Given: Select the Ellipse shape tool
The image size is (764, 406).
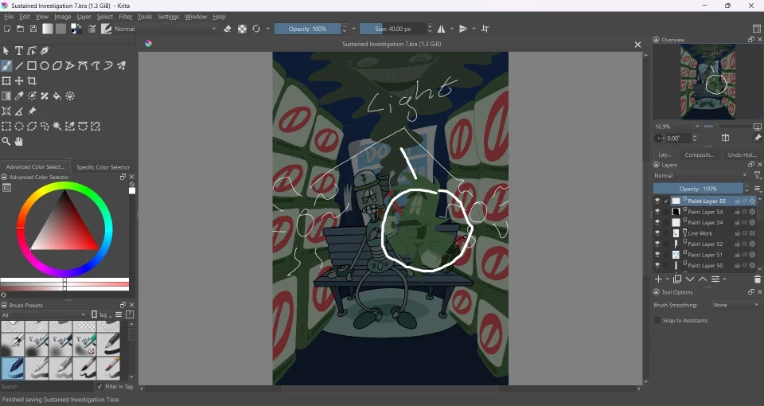Looking at the screenshot, I should (44, 66).
